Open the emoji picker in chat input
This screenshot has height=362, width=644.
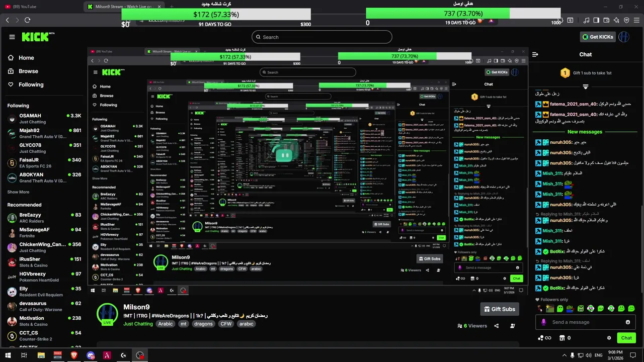click(x=628, y=322)
